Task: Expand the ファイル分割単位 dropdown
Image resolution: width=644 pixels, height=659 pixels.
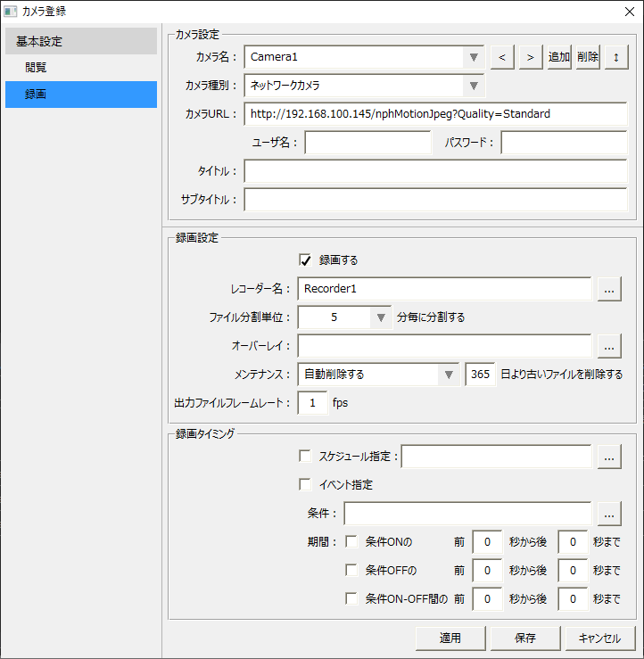Action: 381,317
